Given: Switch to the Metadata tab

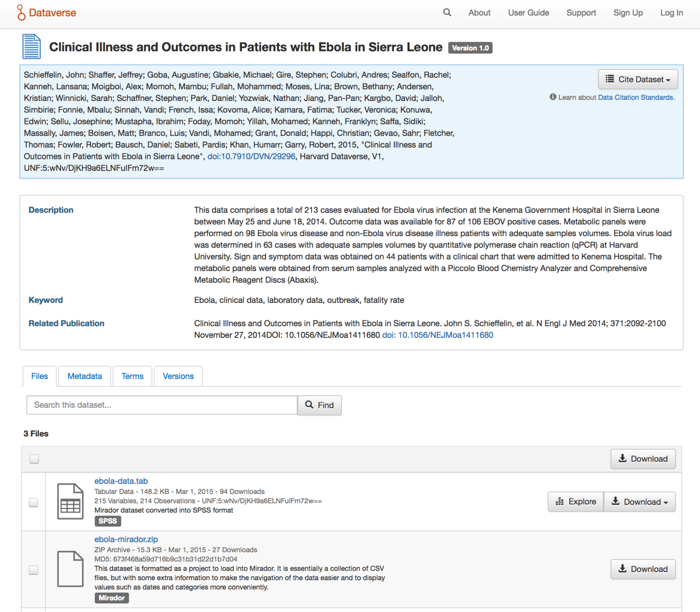Looking at the screenshot, I should pyautogui.click(x=85, y=376).
